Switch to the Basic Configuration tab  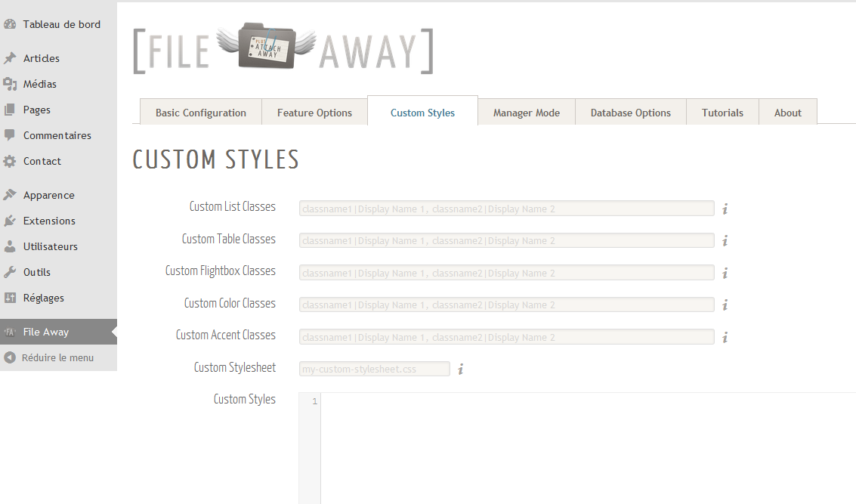click(201, 113)
